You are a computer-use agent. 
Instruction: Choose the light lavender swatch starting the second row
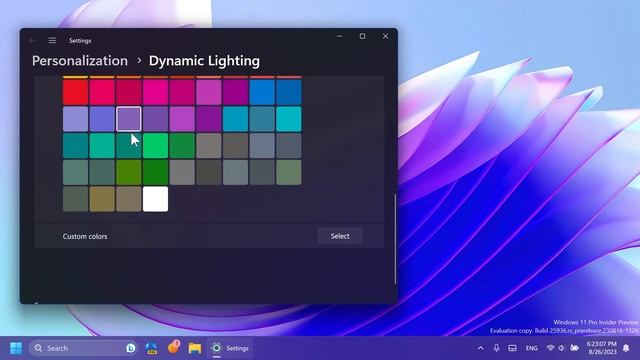coord(76,119)
